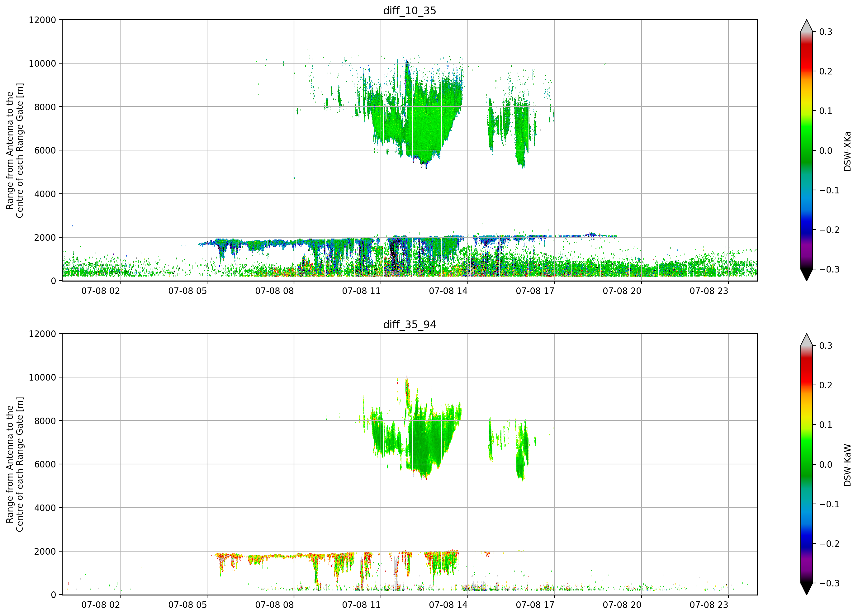Click the 0.1 tick on DSW-XKa colorbar
The image size is (858, 616).
click(x=826, y=111)
